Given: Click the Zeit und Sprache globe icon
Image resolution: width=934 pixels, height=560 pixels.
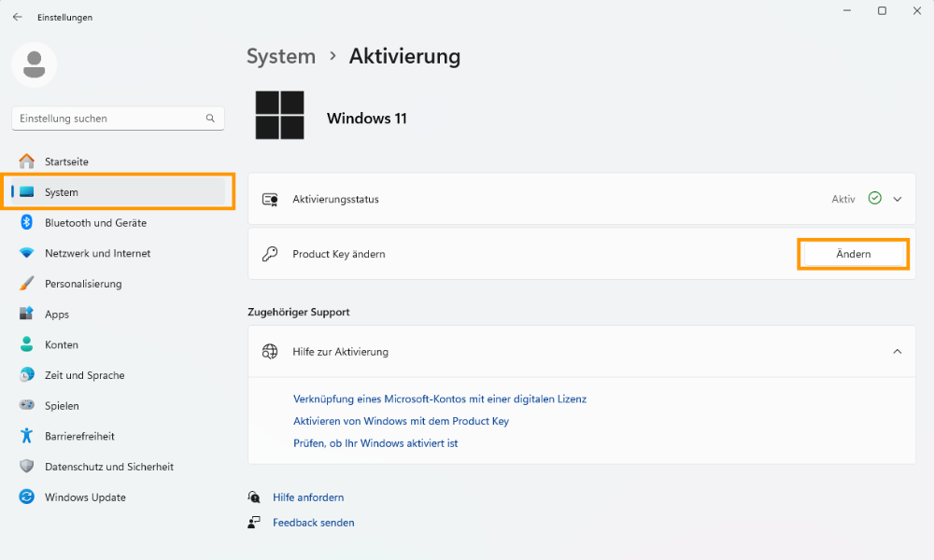Looking at the screenshot, I should point(26,375).
